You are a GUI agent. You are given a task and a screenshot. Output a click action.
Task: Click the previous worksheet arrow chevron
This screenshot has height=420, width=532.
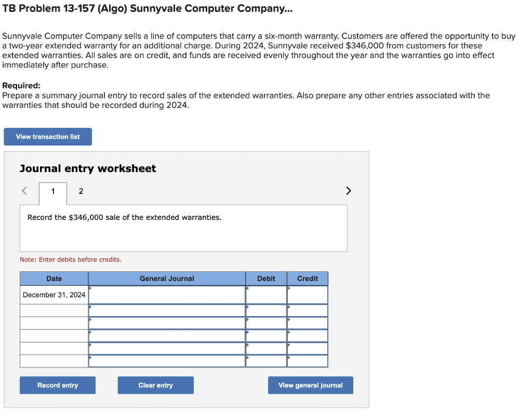[24, 191]
